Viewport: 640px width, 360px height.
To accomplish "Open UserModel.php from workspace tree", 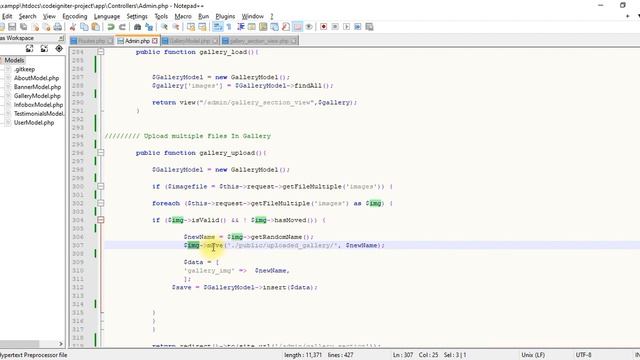I will click(x=34, y=122).
